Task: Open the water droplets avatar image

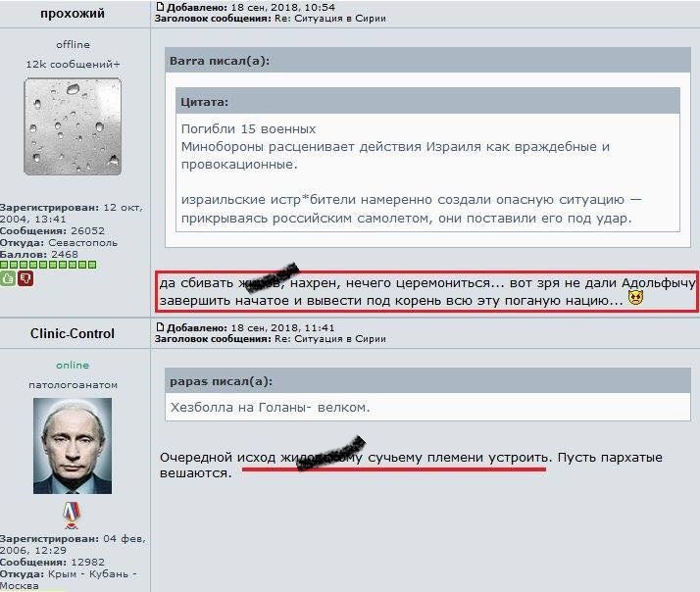Action: [x=73, y=126]
